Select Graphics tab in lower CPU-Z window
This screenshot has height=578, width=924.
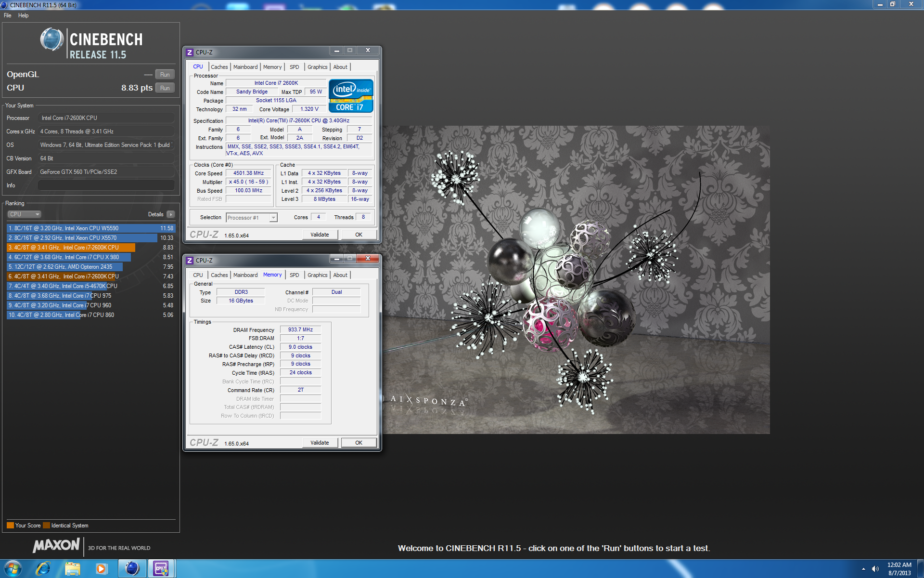(317, 275)
